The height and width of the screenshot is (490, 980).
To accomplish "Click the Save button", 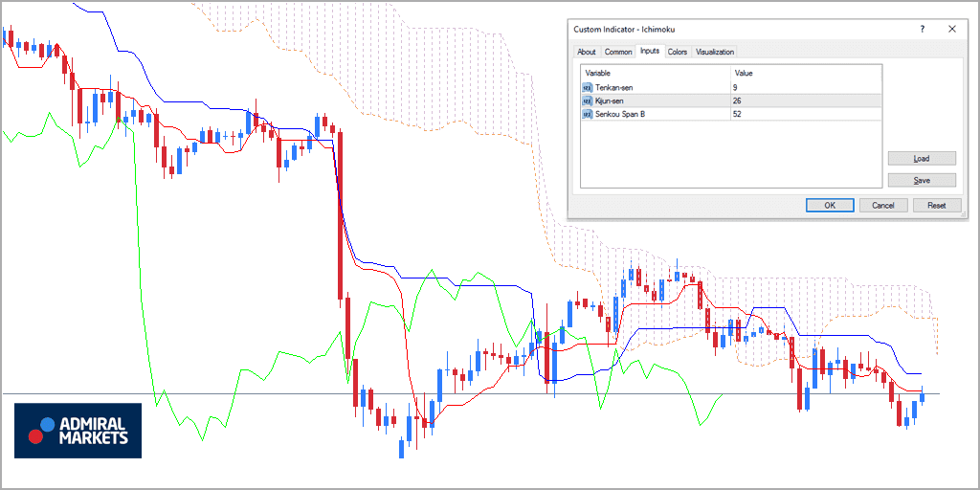I will 922,180.
